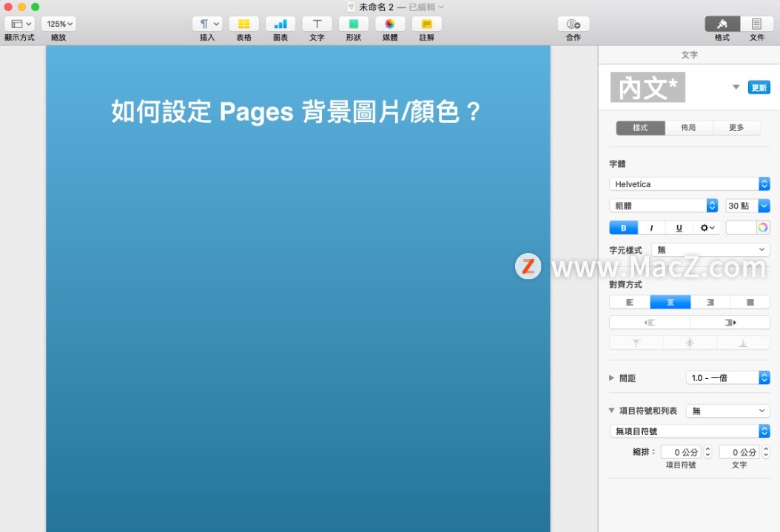Image resolution: width=780 pixels, height=532 pixels.
Task: Open the 顯示方式 view options button
Action: pos(19,24)
